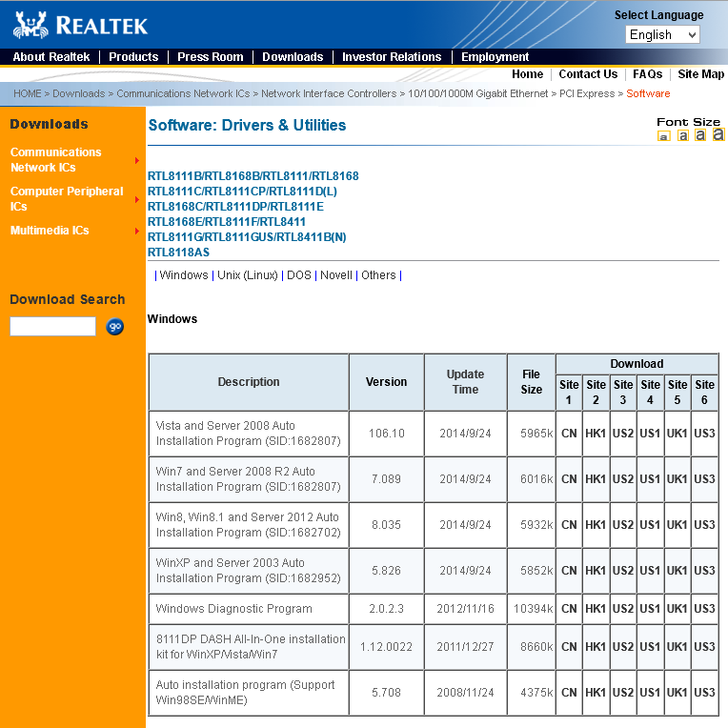This screenshot has height=728, width=728.
Task: Select the third font size icon
Action: [x=700, y=134]
